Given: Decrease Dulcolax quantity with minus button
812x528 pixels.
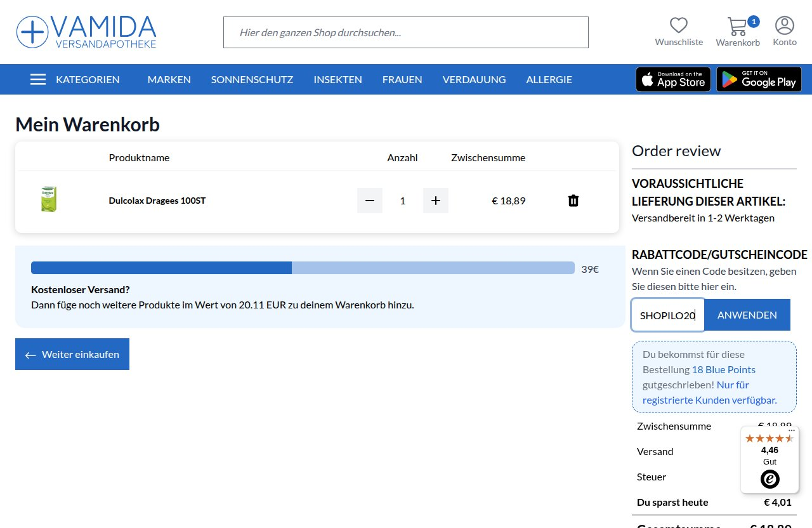Looking at the screenshot, I should point(370,201).
